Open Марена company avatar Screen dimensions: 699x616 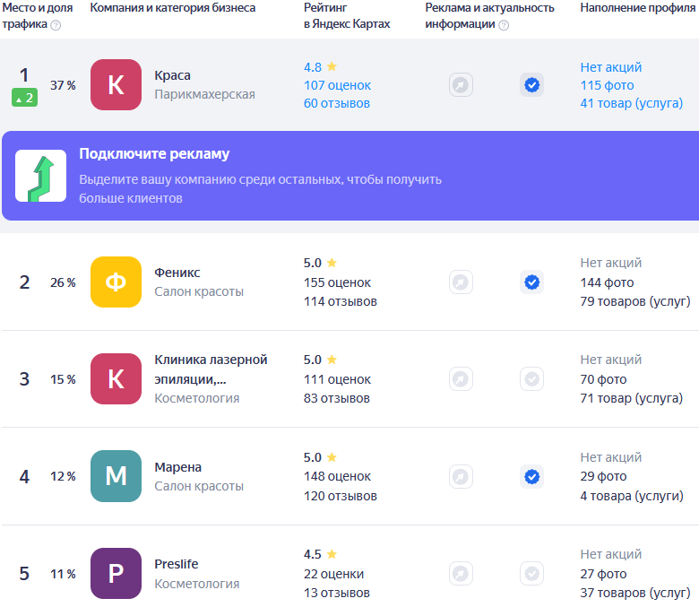click(x=116, y=476)
